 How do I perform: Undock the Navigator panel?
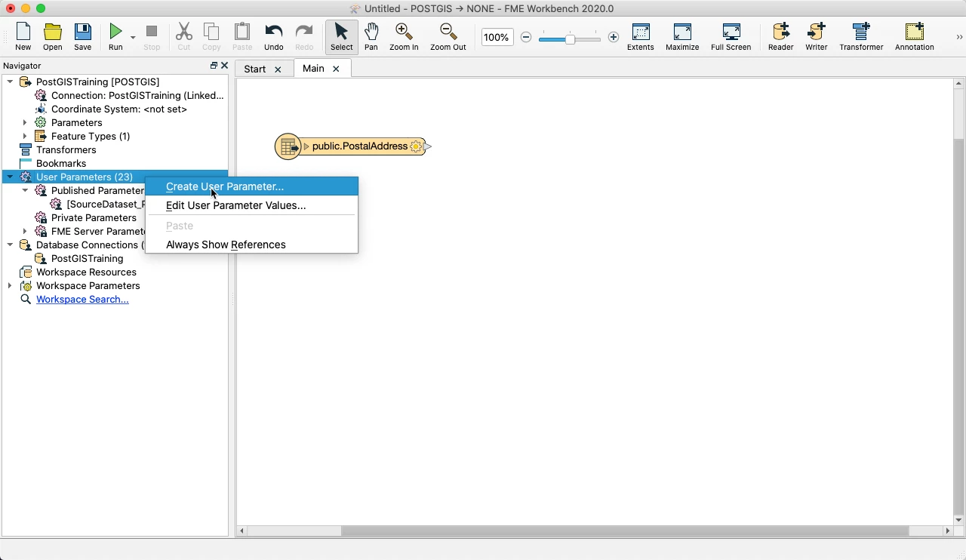click(x=214, y=66)
